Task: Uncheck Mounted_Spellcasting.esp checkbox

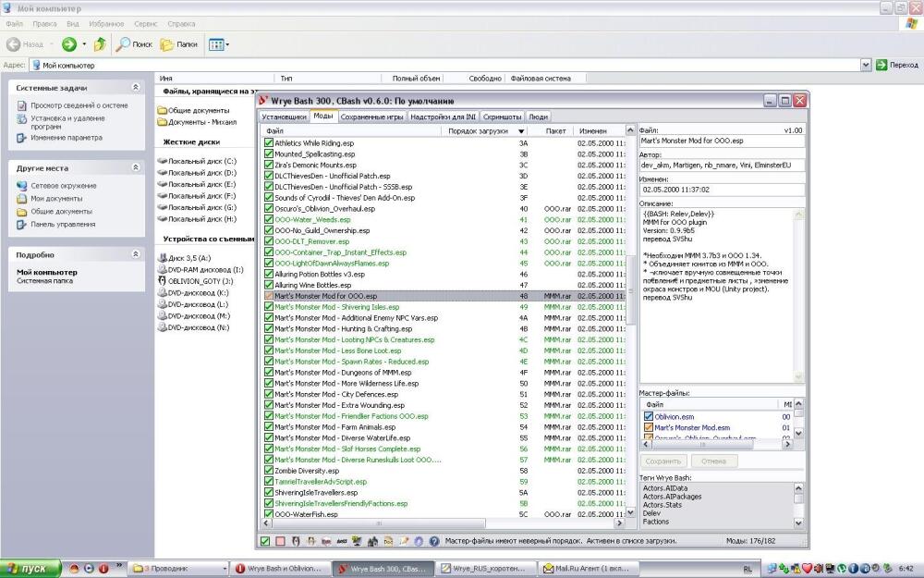Action: tap(269, 154)
